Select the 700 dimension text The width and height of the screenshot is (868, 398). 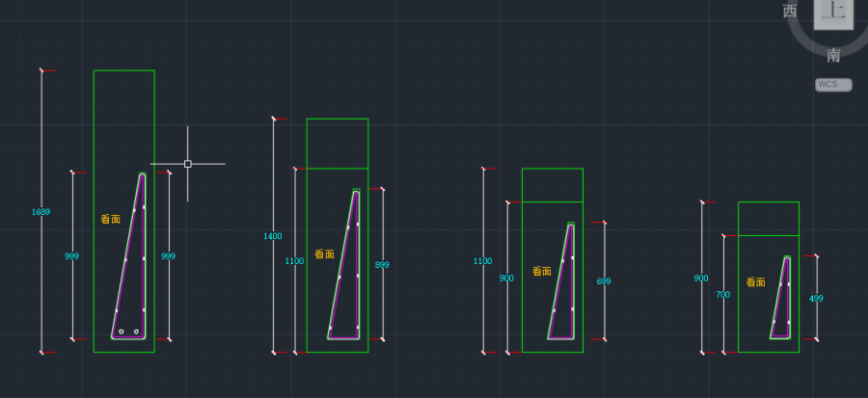(722, 295)
